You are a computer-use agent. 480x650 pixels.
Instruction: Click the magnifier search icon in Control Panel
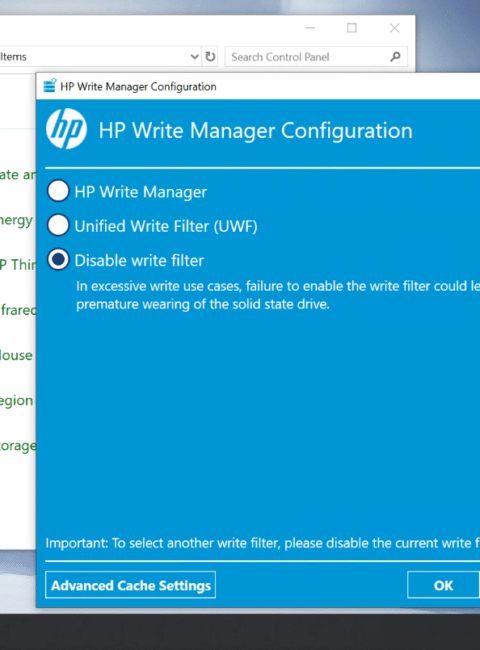coord(395,56)
